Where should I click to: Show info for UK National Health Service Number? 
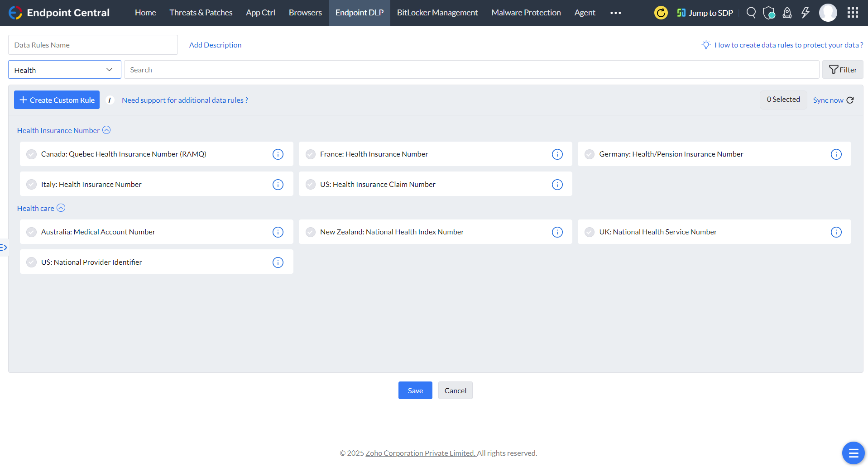[x=836, y=232]
